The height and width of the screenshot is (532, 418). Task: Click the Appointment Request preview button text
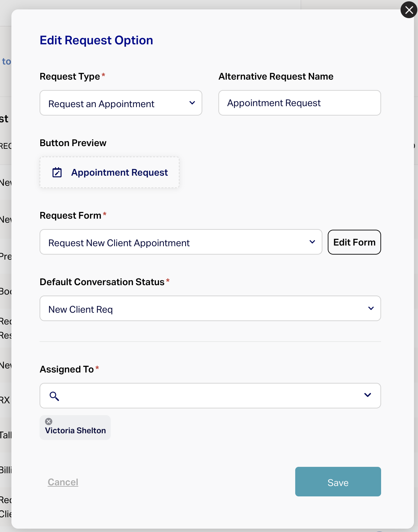(119, 173)
